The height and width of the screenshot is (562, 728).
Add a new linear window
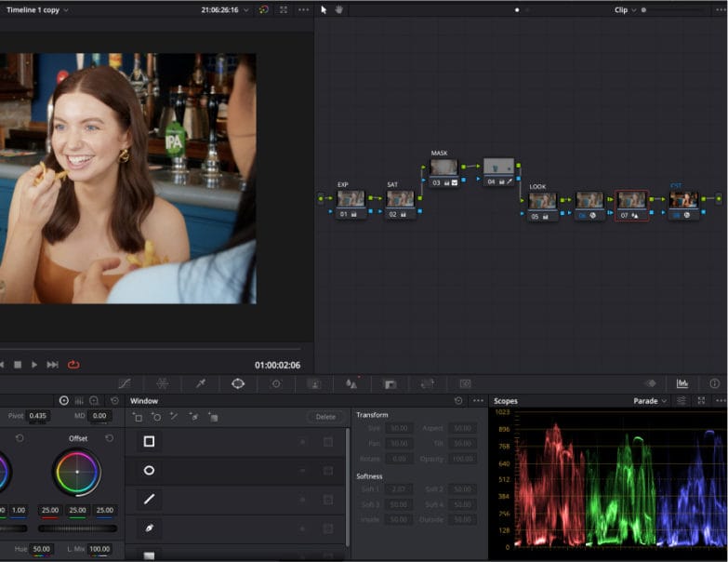[138, 417]
